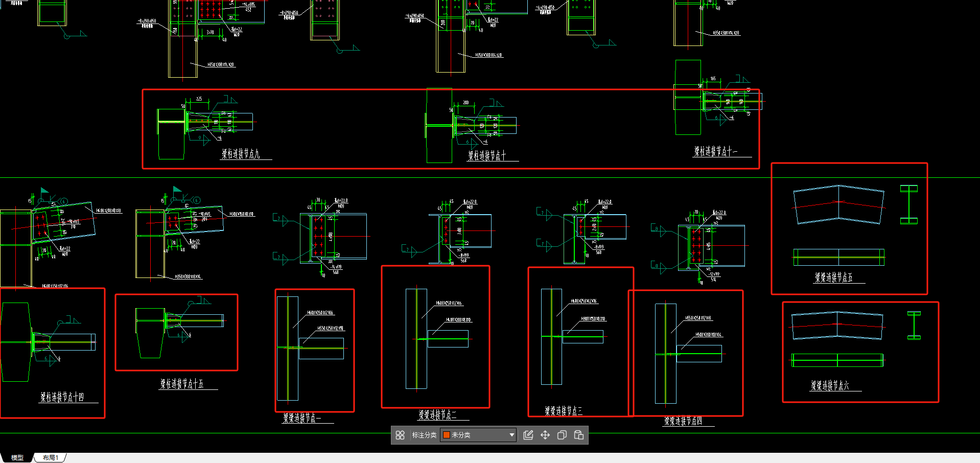Click the copy annotation icon
This screenshot has width=980, height=463.
coord(562,435)
